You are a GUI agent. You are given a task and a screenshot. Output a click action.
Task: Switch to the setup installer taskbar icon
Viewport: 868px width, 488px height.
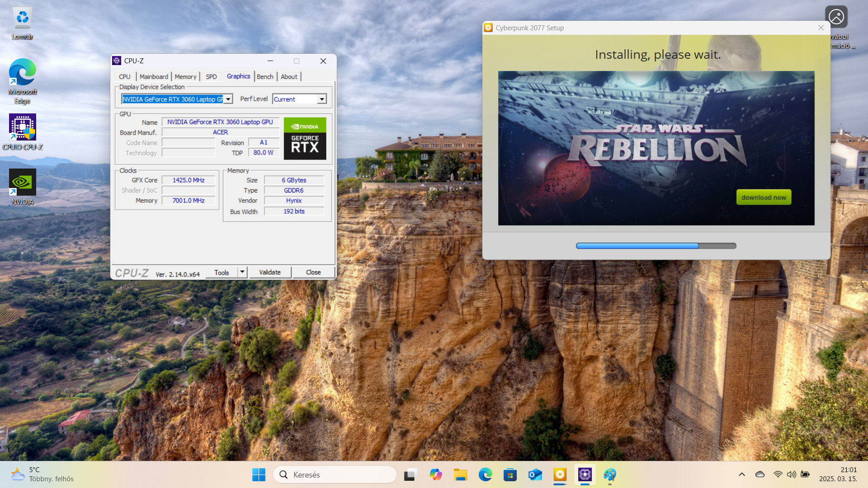(560, 474)
